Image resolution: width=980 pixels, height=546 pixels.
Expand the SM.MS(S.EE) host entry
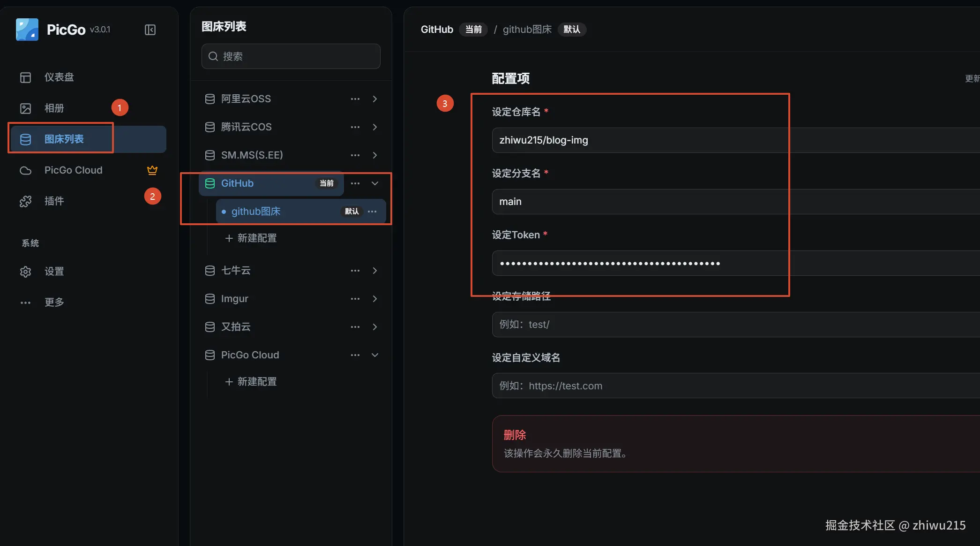coord(375,155)
